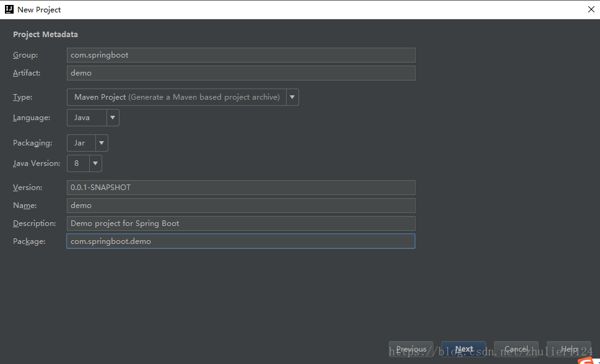The width and height of the screenshot is (600, 364).
Task: Expand the Language dropdown arrow
Action: [x=113, y=118]
